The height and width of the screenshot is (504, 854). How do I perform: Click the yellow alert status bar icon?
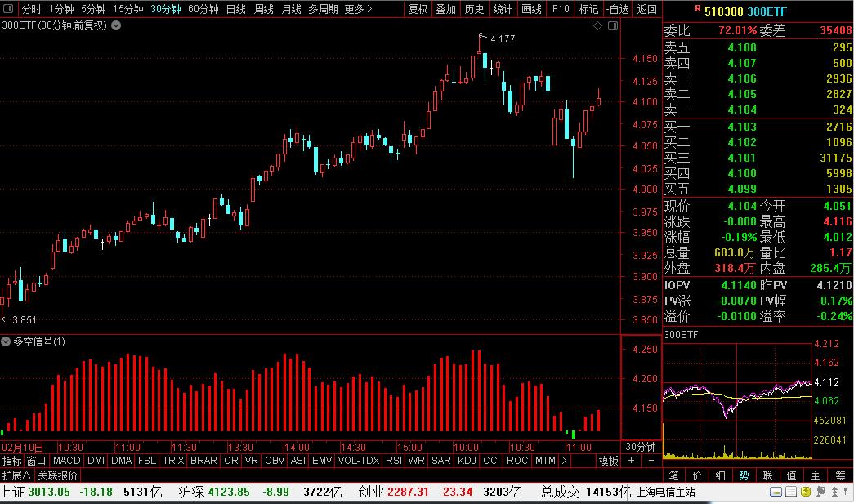806,492
